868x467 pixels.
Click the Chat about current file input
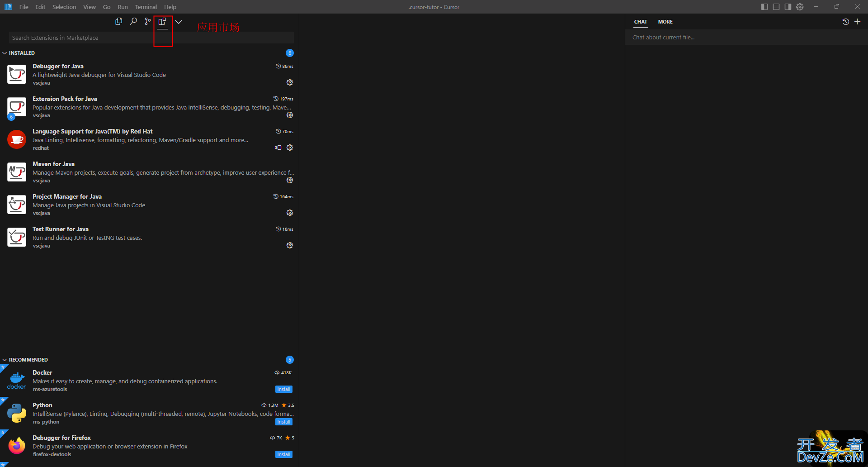click(746, 37)
